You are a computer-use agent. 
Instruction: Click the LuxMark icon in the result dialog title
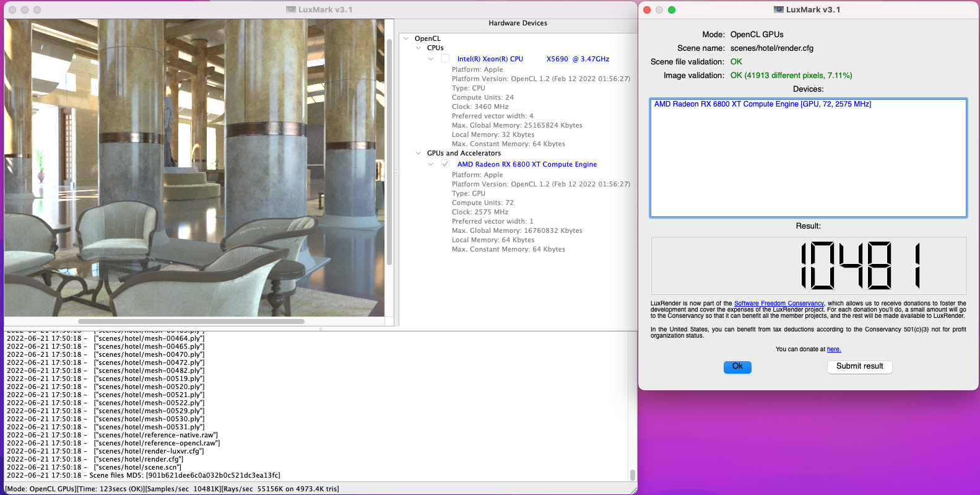(779, 10)
